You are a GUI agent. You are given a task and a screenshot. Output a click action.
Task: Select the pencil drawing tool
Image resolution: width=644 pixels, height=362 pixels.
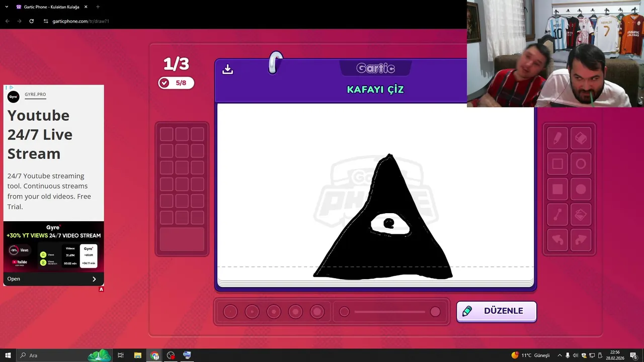557,138
